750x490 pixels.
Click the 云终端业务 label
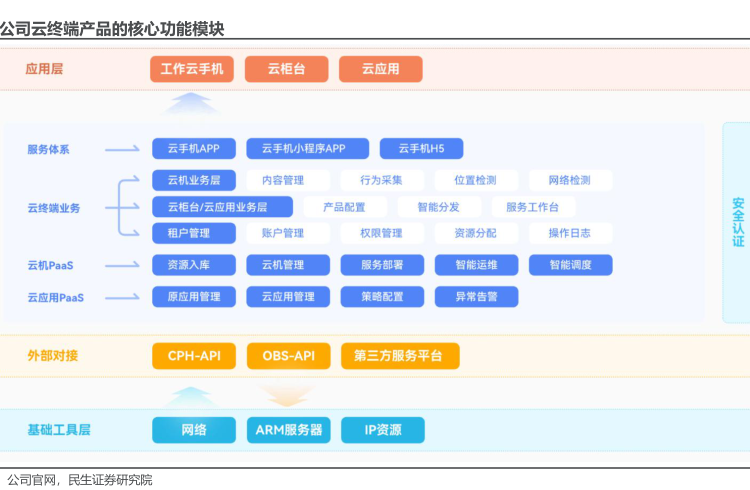pyautogui.click(x=54, y=208)
